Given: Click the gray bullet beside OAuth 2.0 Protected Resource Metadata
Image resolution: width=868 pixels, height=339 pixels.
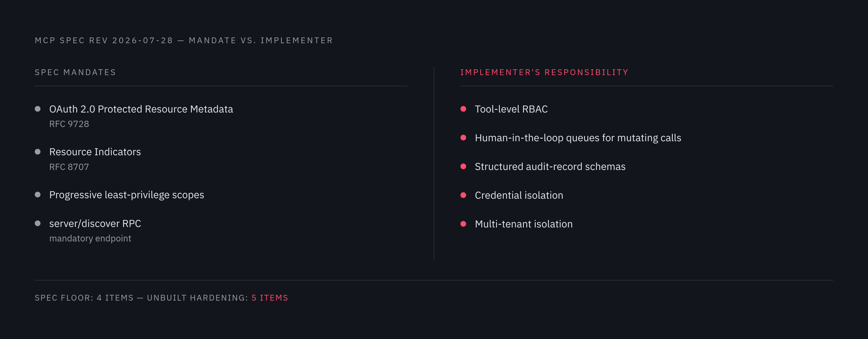Looking at the screenshot, I should click(x=38, y=109).
